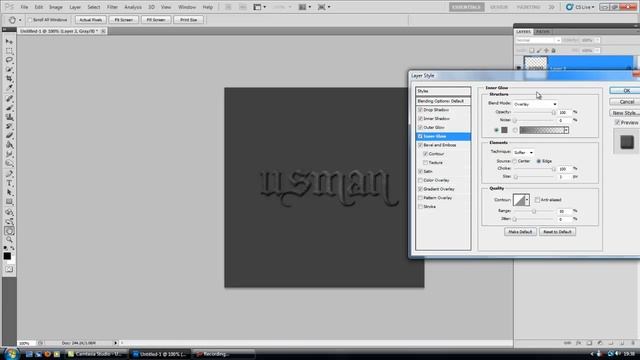Click the Make Default button
The image size is (640, 360).
pos(520,232)
